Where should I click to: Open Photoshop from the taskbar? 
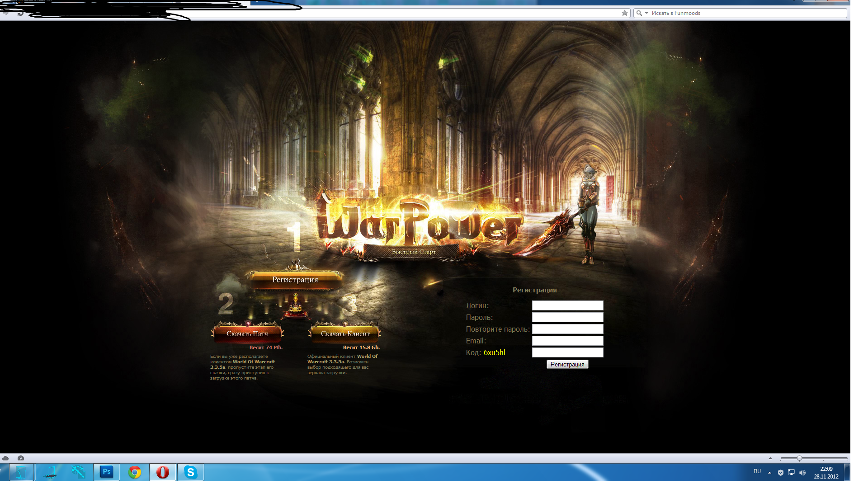[107, 472]
